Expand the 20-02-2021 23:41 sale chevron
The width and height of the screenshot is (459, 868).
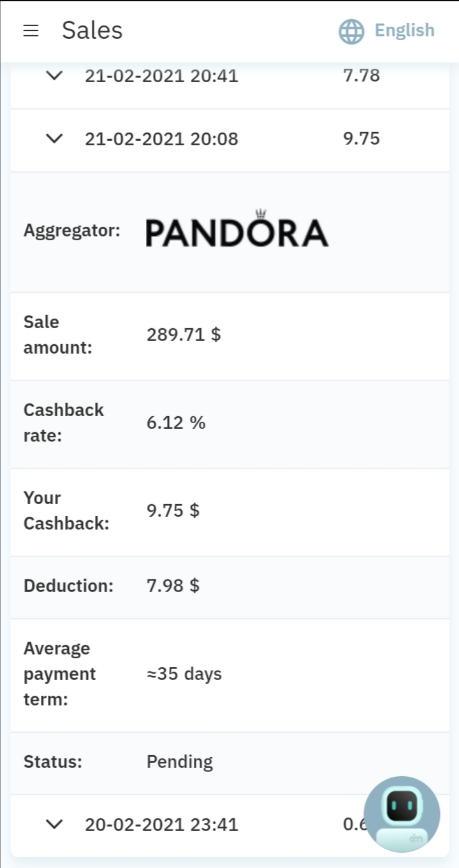pos(55,824)
